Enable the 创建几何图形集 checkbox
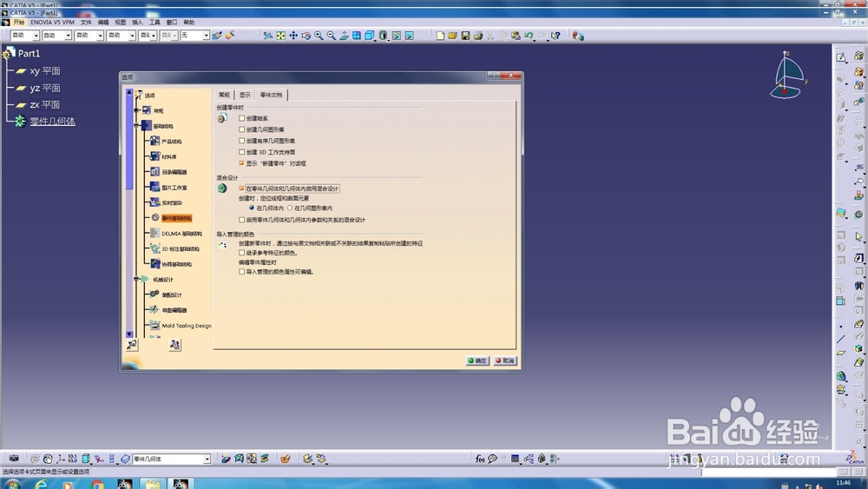The image size is (868, 489). pos(241,129)
